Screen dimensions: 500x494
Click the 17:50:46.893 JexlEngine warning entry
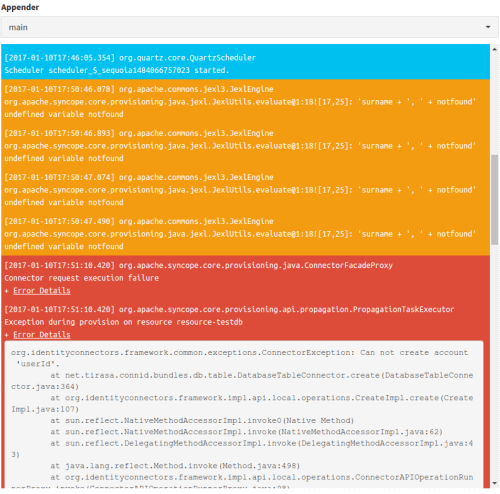click(245, 146)
